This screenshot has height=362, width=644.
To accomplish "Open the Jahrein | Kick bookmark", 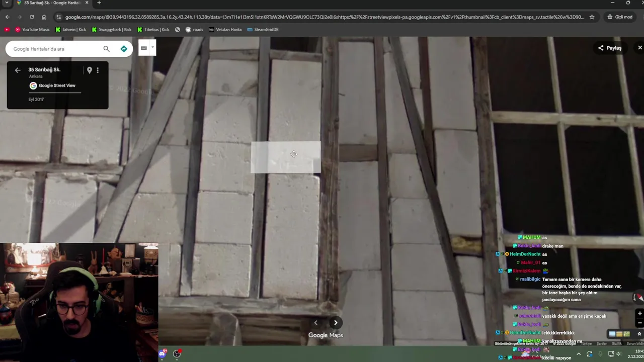I will click(70, 30).
